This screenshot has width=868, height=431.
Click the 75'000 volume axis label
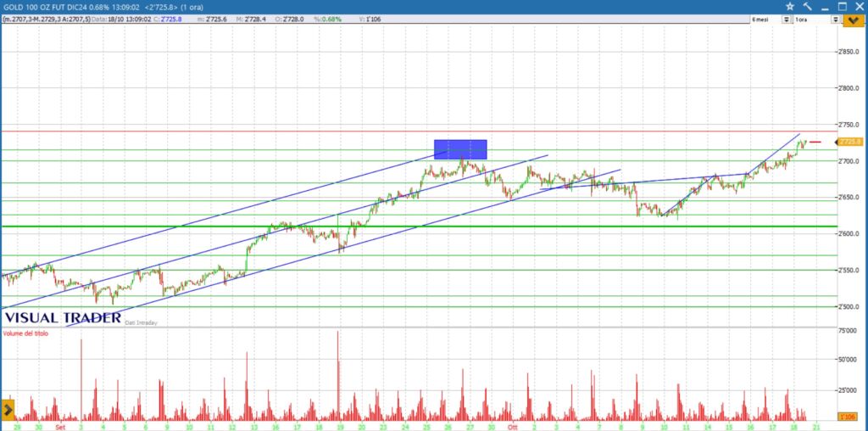(x=848, y=330)
